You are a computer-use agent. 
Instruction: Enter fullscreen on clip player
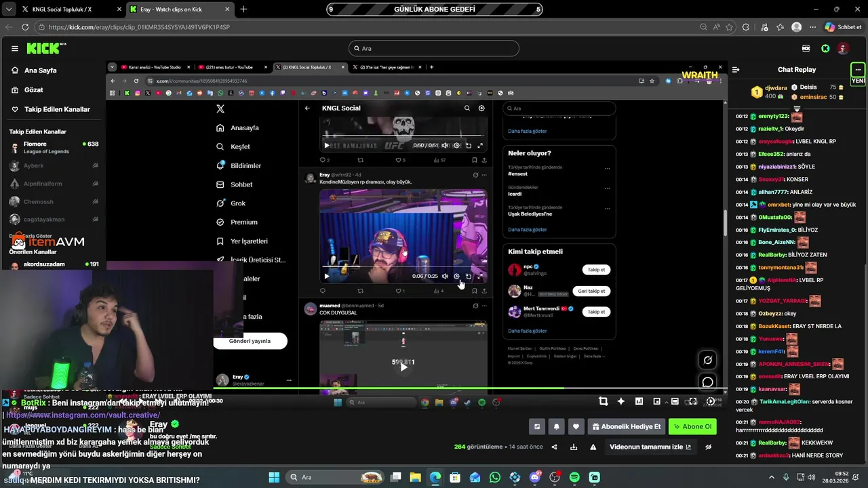click(x=692, y=401)
